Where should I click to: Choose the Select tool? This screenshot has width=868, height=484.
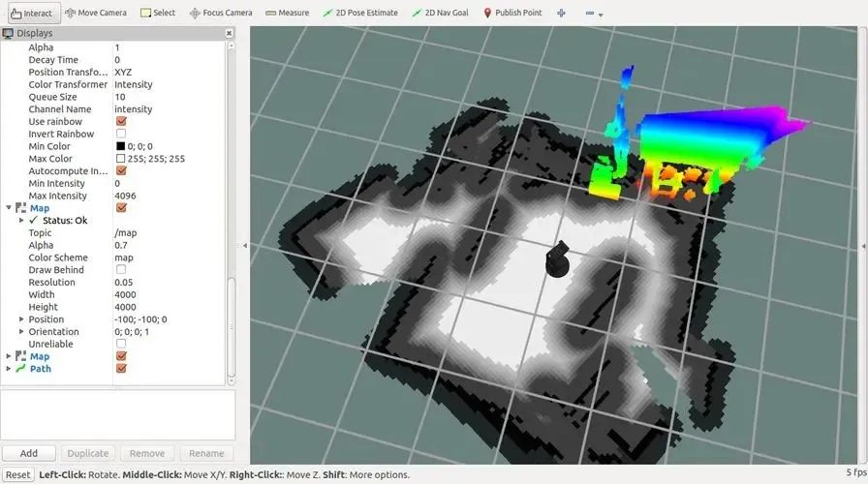[x=158, y=13]
